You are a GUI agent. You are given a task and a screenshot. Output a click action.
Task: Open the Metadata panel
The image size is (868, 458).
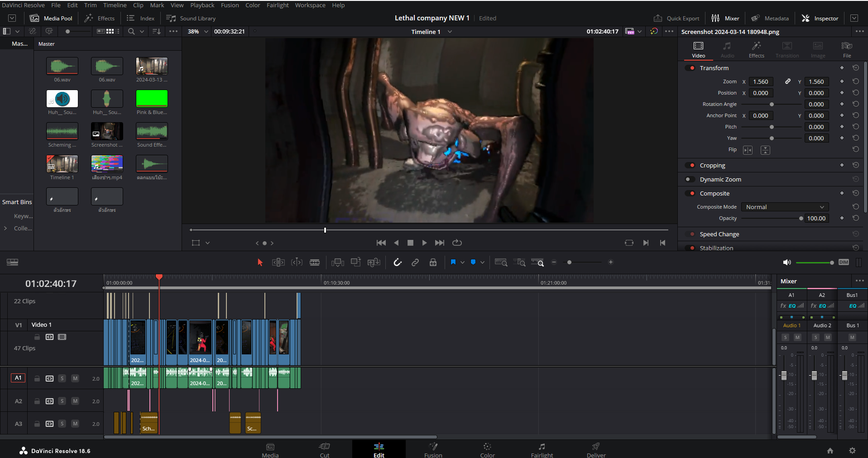point(770,18)
